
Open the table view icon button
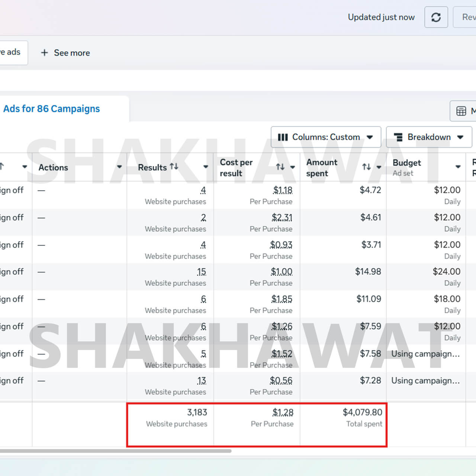pyautogui.click(x=461, y=111)
